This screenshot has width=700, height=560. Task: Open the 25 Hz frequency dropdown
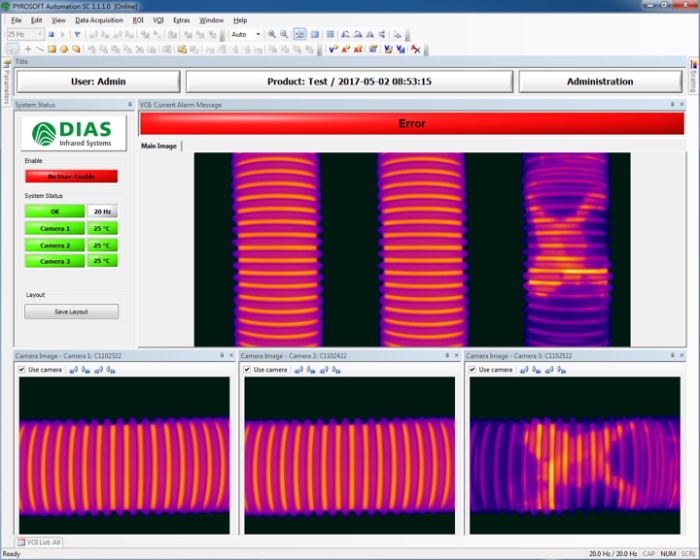pos(24,34)
